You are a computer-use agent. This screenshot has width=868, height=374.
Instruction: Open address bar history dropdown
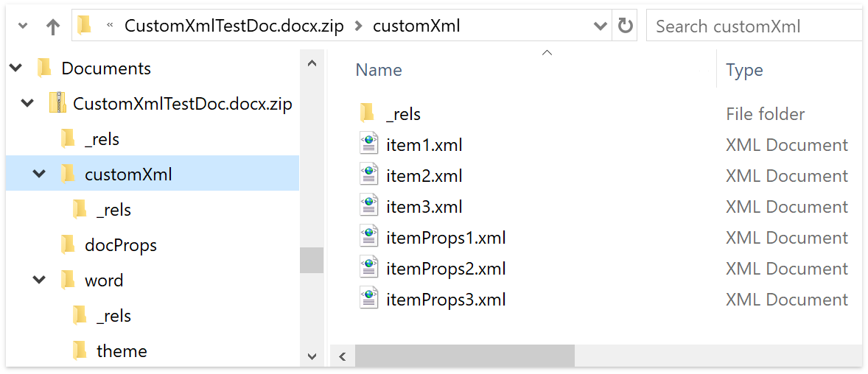[600, 27]
